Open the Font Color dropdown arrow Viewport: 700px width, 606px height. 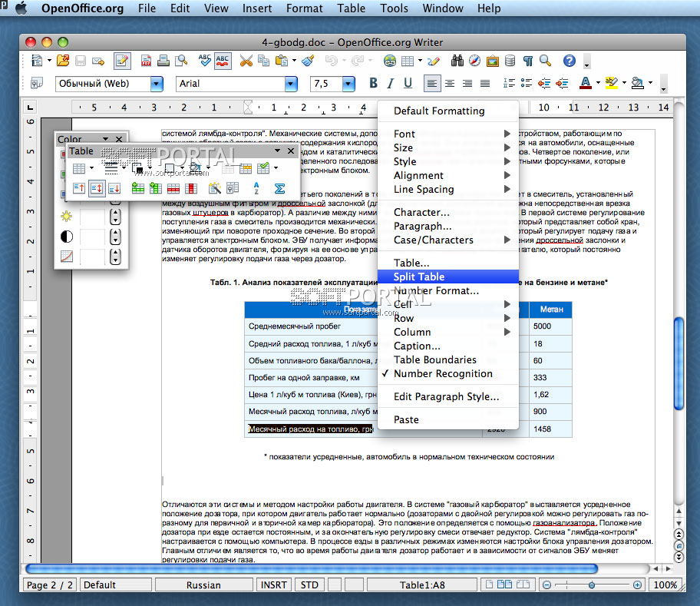tap(598, 83)
